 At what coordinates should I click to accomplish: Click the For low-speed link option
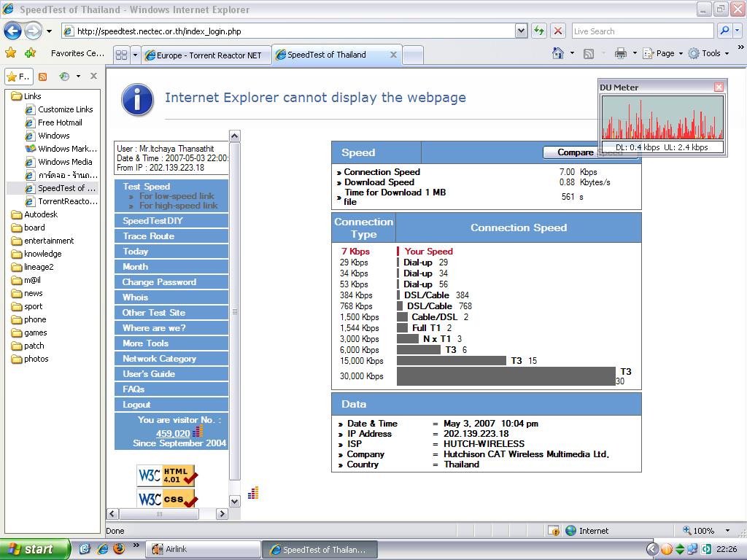pyautogui.click(x=177, y=195)
